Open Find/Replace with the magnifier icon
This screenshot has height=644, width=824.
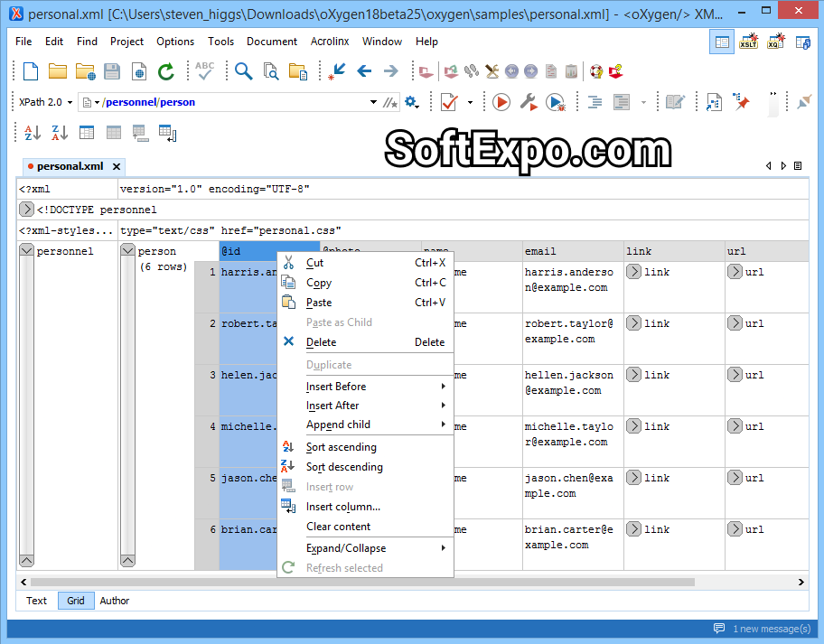pos(245,70)
